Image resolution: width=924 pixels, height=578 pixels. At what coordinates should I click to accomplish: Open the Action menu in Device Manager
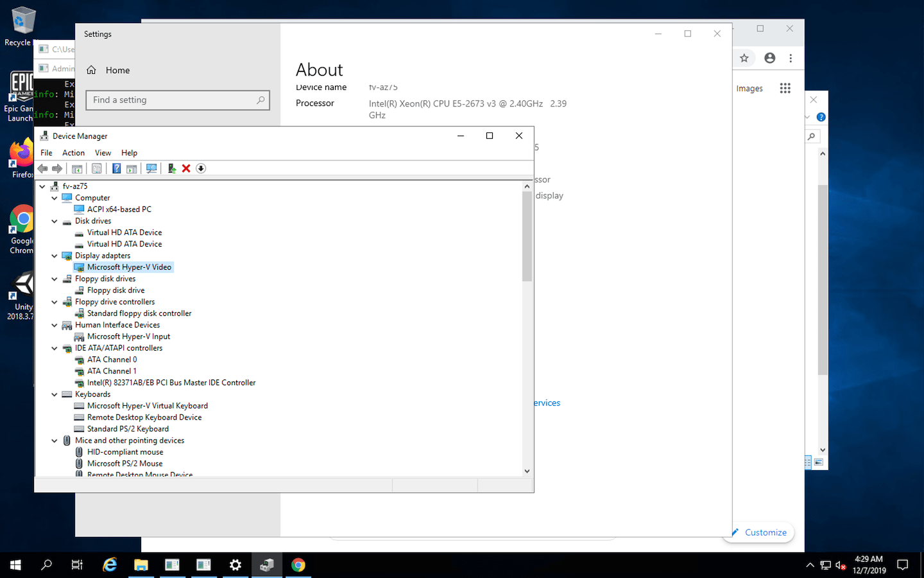73,153
